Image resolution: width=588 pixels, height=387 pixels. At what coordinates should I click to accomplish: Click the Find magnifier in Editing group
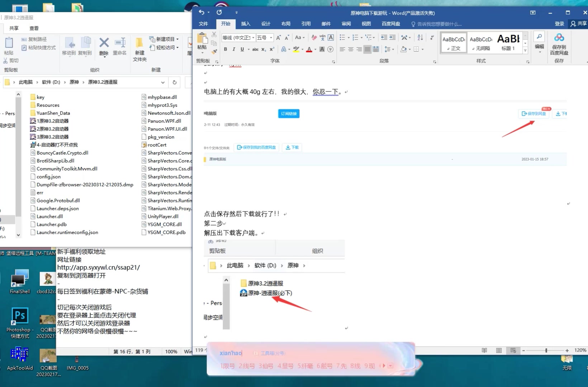click(539, 37)
